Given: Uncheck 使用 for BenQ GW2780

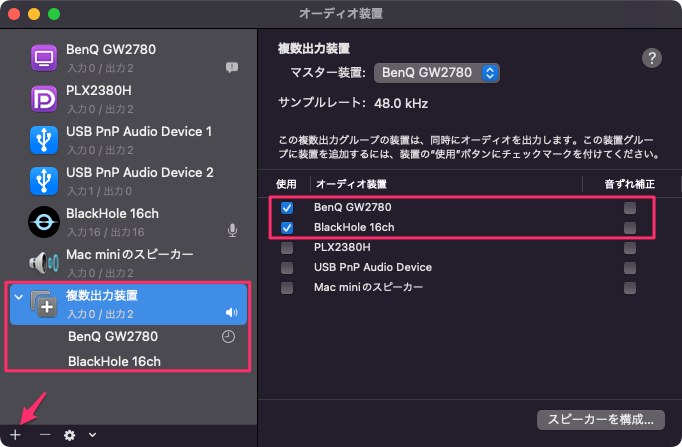Looking at the screenshot, I should pos(287,208).
